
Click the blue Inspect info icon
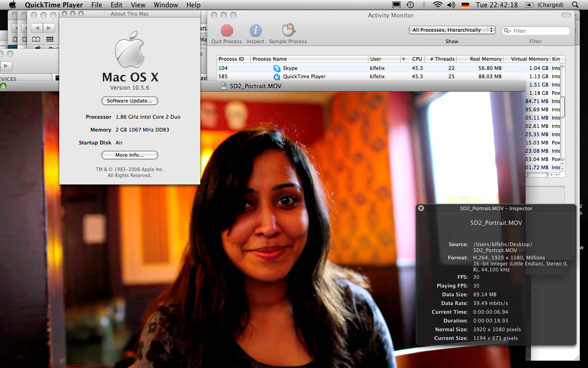255,31
